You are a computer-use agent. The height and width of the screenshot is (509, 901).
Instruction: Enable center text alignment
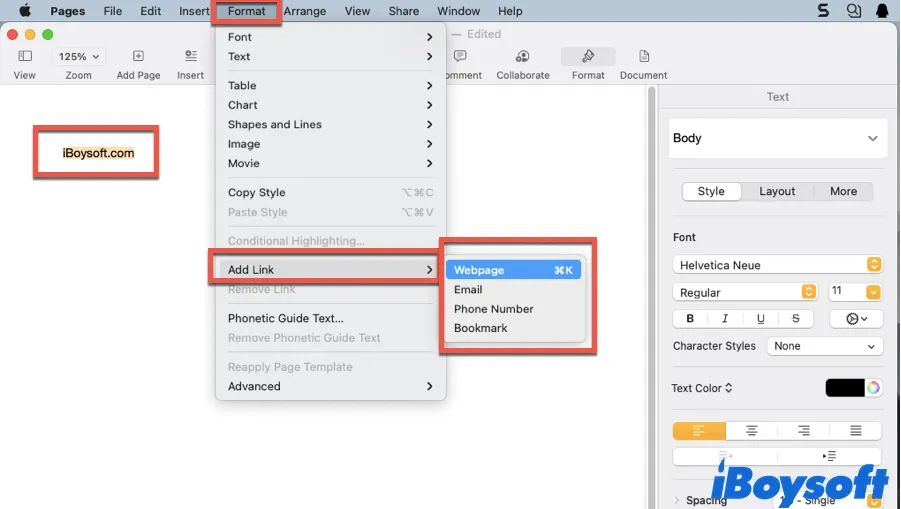[751, 431]
